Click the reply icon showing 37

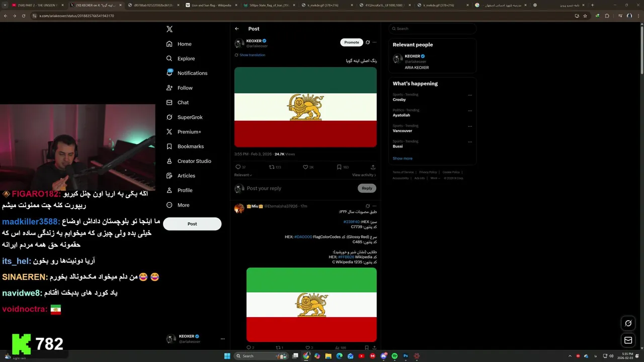point(238,167)
